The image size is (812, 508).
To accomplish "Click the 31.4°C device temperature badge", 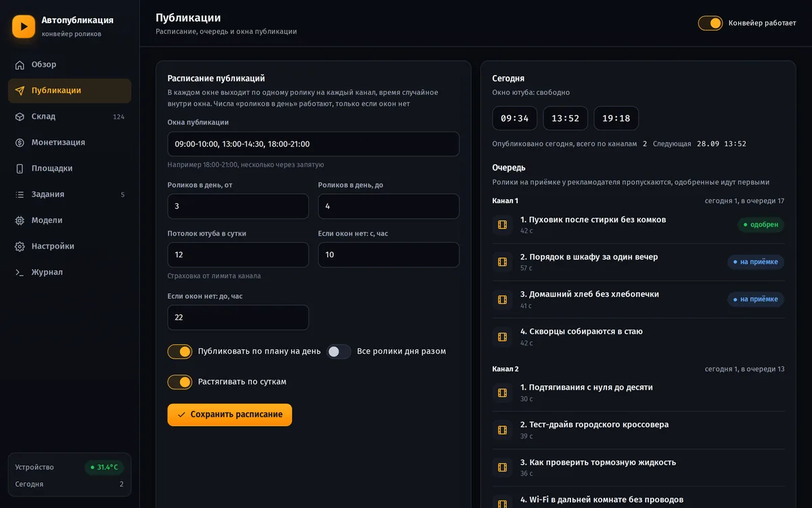I will pyautogui.click(x=104, y=467).
